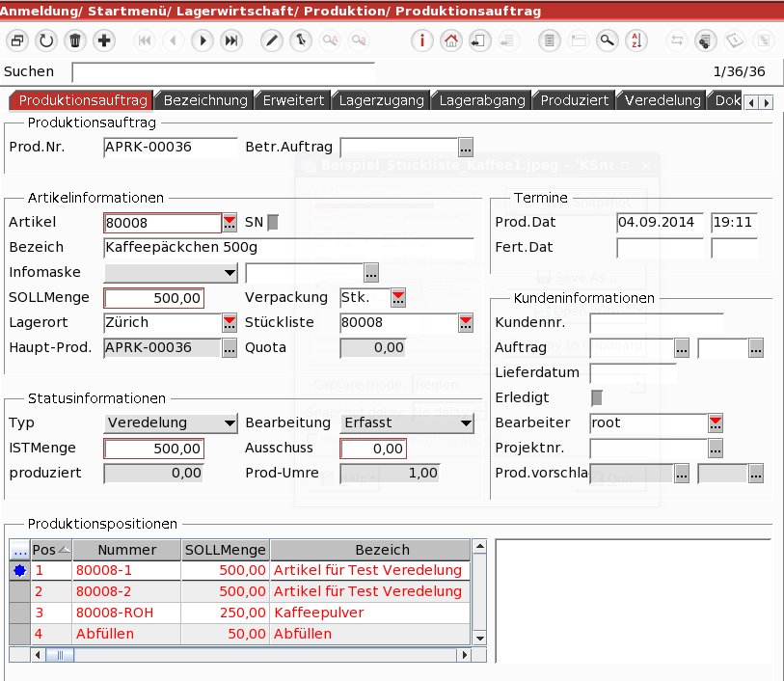Click the positions table scroll up arrow

tap(480, 547)
